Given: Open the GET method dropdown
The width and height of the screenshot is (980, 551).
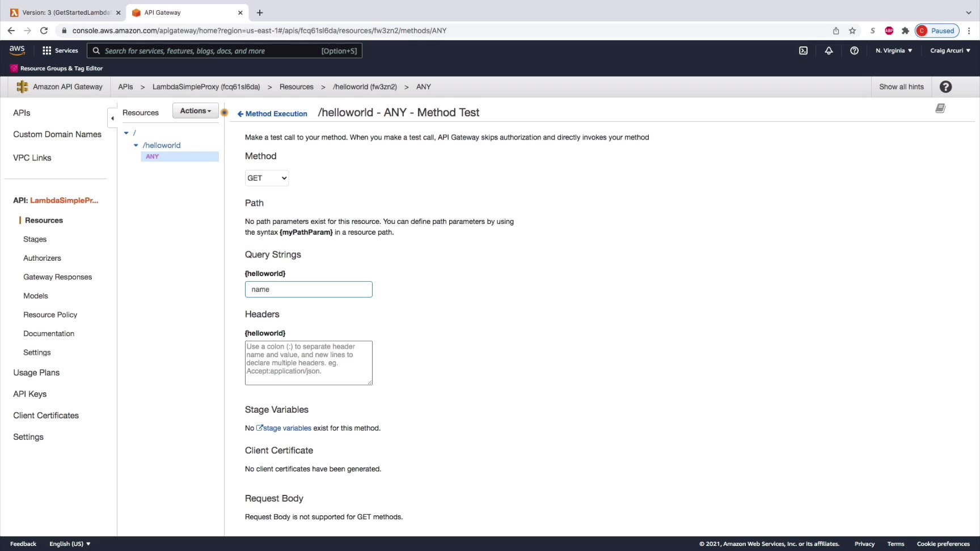Looking at the screenshot, I should [267, 178].
